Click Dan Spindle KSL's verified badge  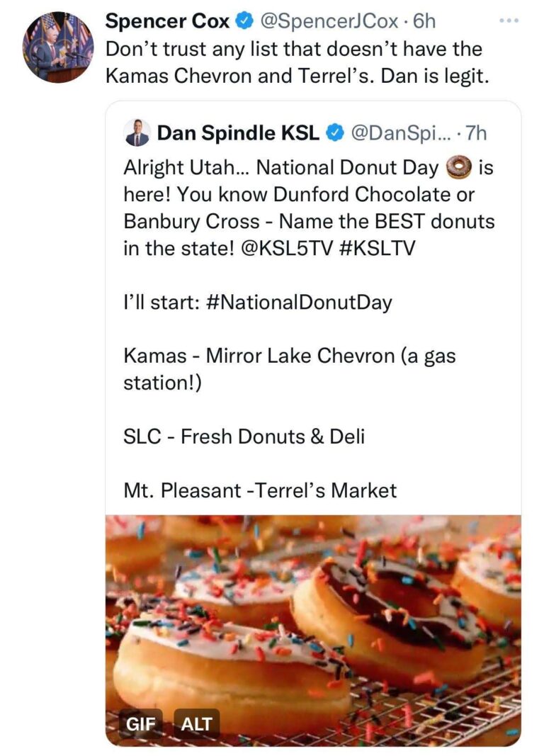pos(335,132)
